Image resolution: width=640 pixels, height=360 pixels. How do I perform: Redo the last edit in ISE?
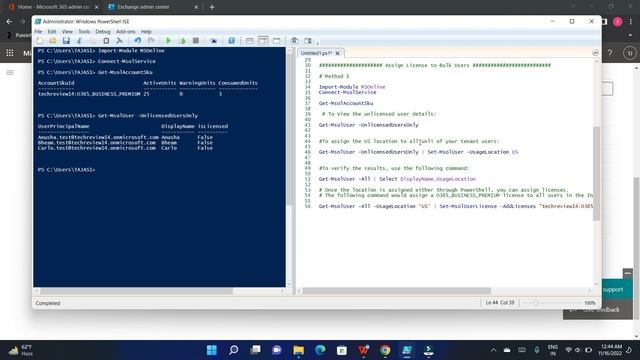pos(151,41)
